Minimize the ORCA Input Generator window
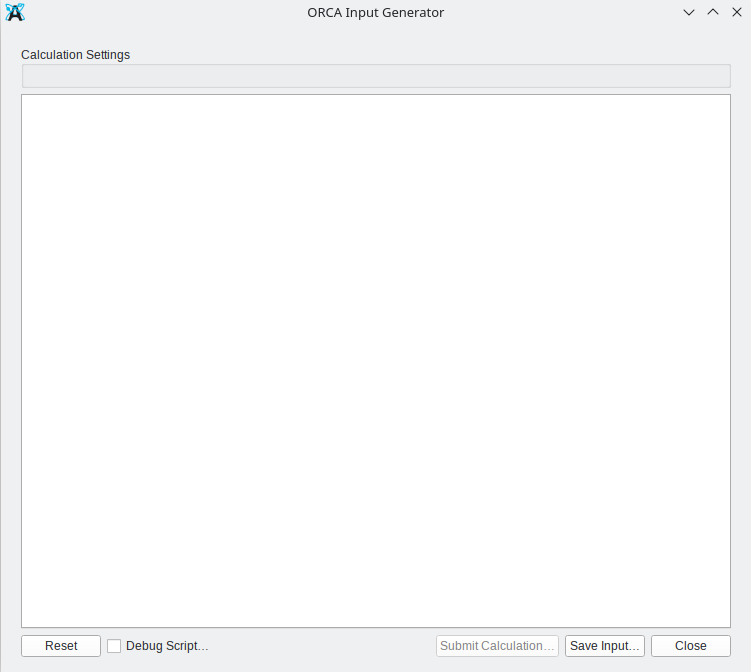The height and width of the screenshot is (672, 751). coord(689,13)
